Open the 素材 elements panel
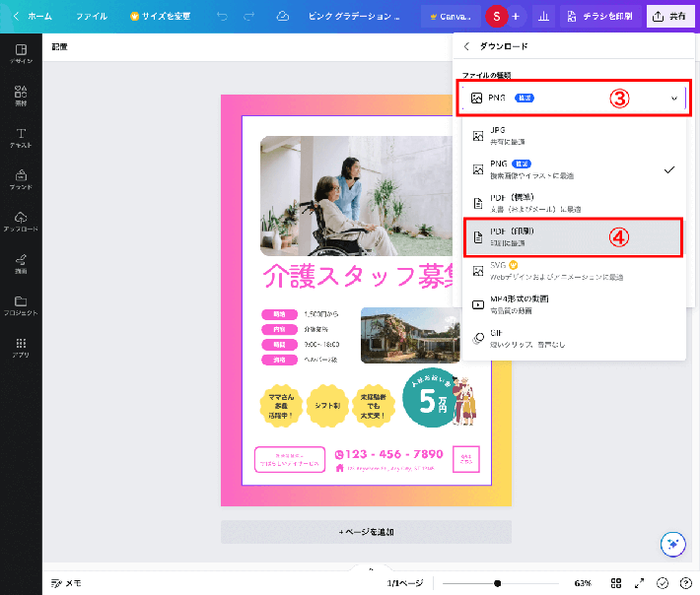Image resolution: width=700 pixels, height=595 pixels. tap(21, 96)
